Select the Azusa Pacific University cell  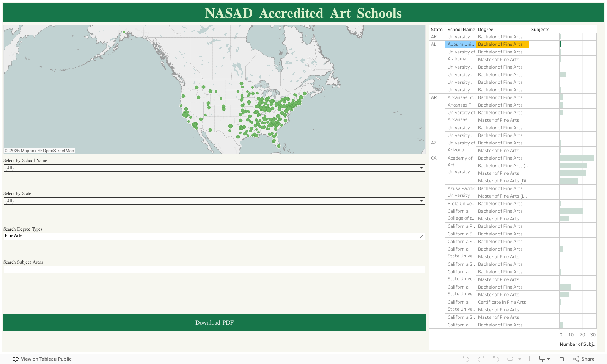click(461, 192)
